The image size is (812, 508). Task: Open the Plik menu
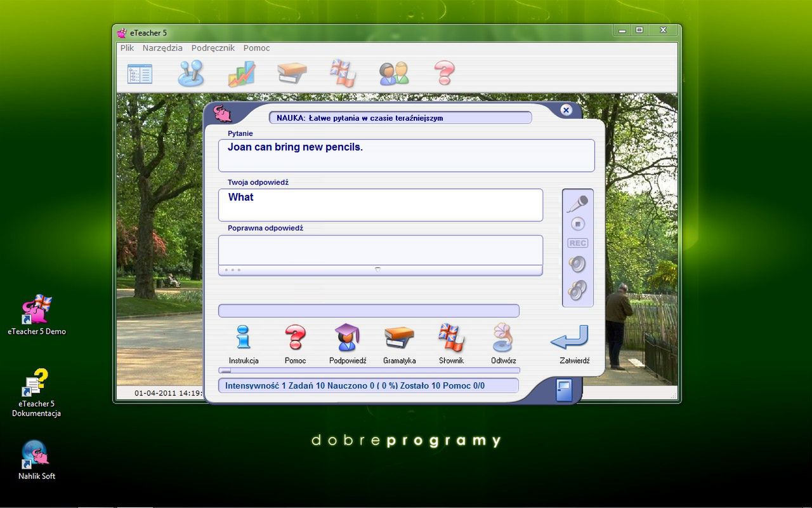pos(127,48)
